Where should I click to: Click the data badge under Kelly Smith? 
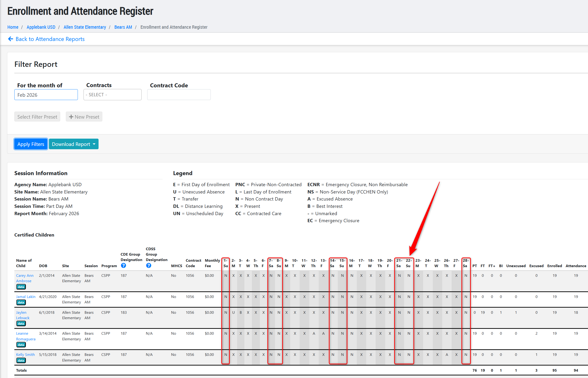[21, 360]
